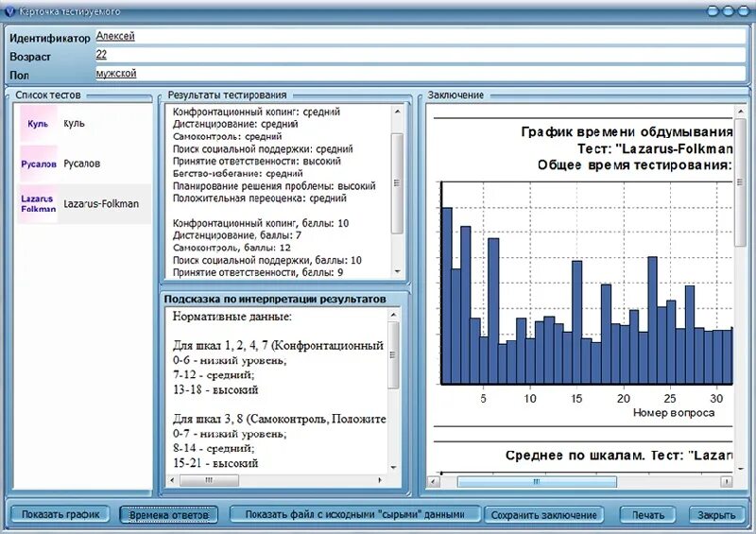Click Закрыть button

coord(716,515)
